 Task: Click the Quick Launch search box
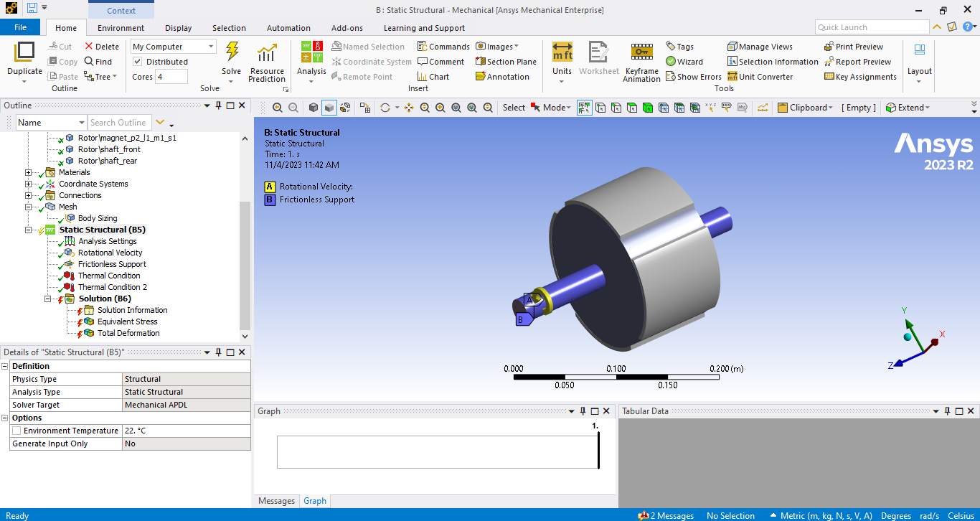coord(872,27)
